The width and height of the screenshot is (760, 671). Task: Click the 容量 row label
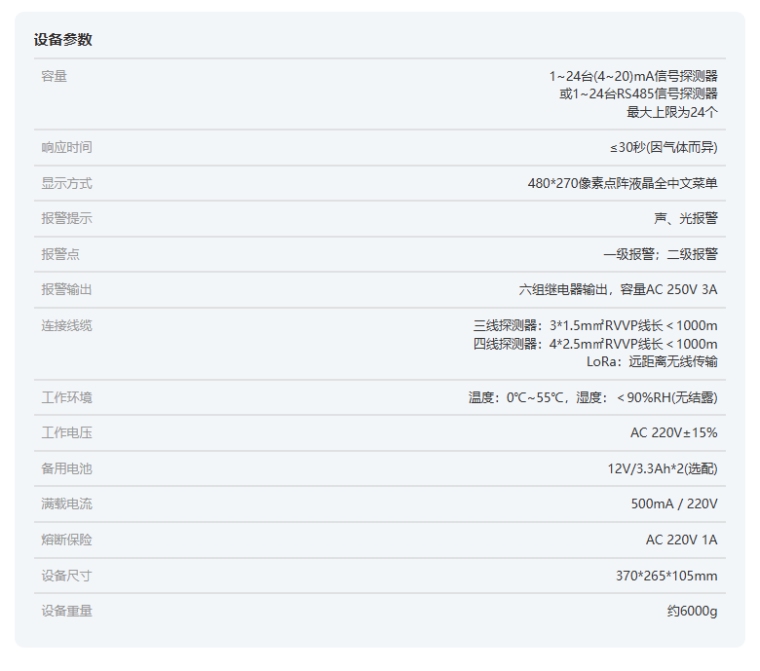click(x=54, y=76)
